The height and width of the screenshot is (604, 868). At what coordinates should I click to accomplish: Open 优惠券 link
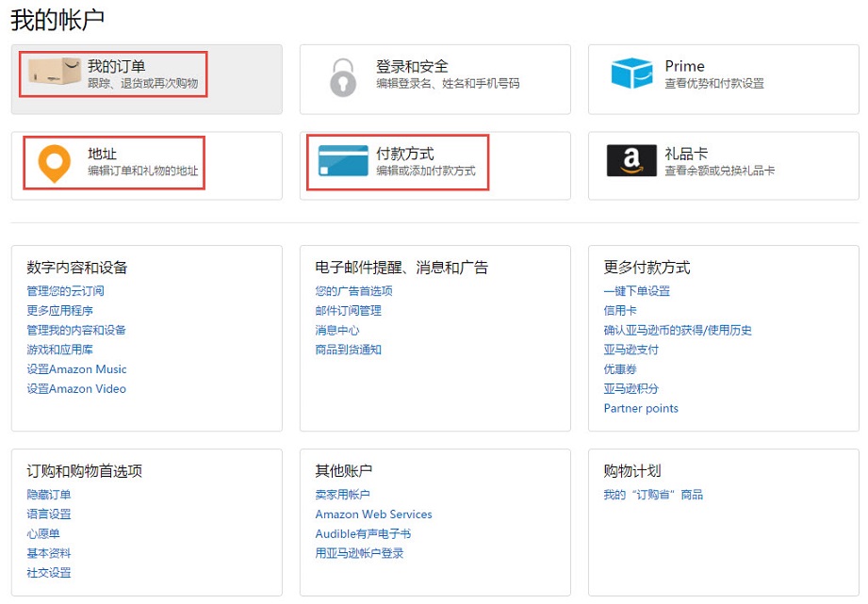pyautogui.click(x=620, y=369)
